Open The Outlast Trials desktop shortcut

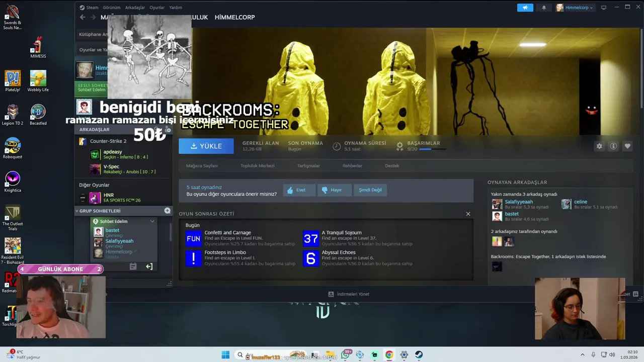(13, 218)
